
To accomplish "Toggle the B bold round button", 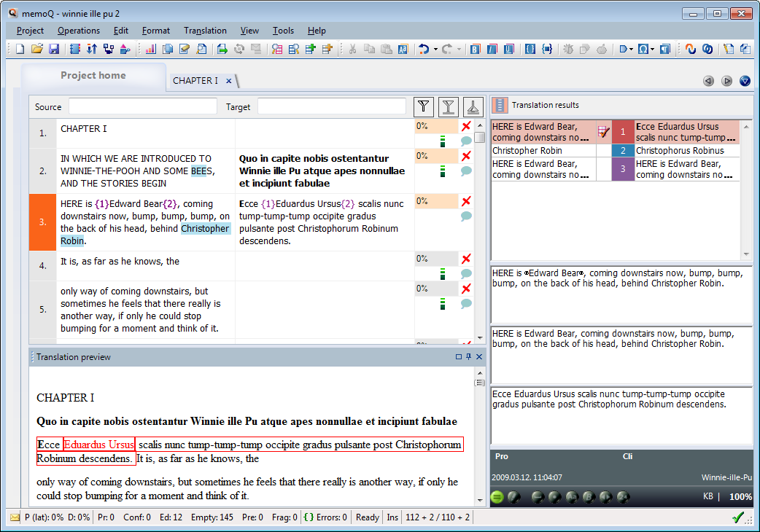I will (x=589, y=497).
